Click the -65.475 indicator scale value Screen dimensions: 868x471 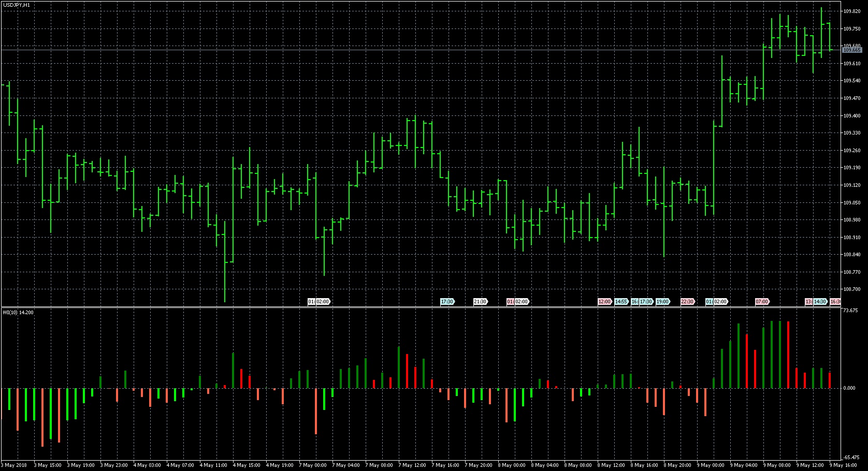[851, 458]
